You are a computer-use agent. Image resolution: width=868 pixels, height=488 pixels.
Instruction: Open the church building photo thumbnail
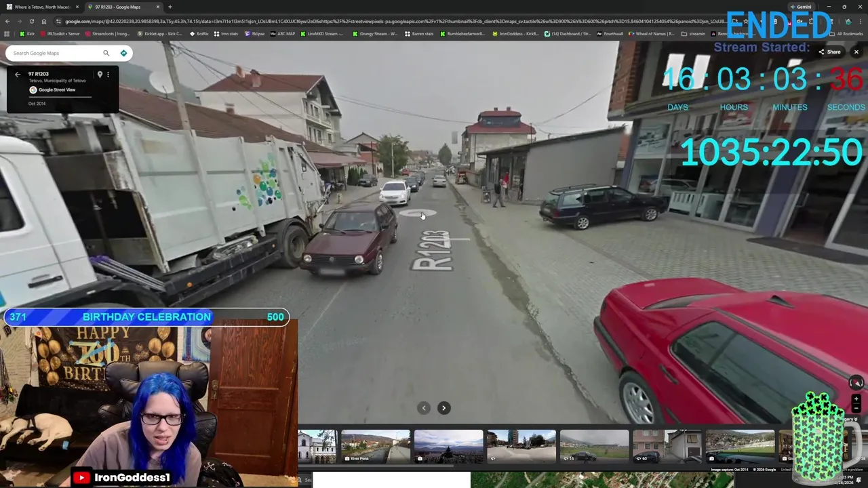pyautogui.click(x=317, y=446)
